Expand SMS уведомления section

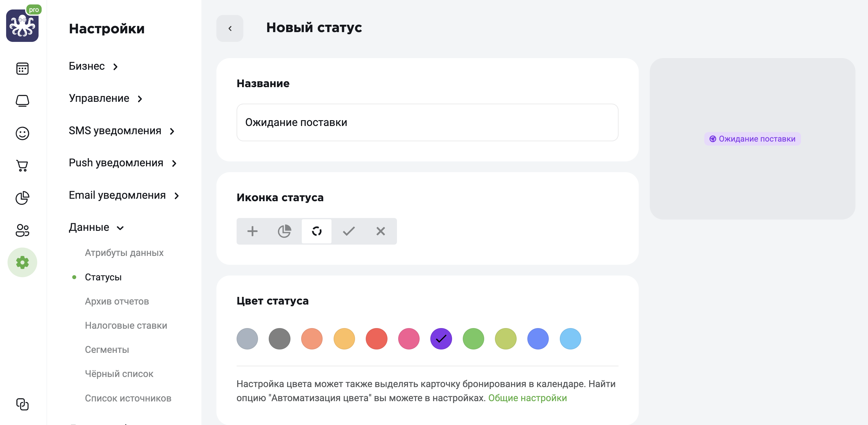click(122, 131)
